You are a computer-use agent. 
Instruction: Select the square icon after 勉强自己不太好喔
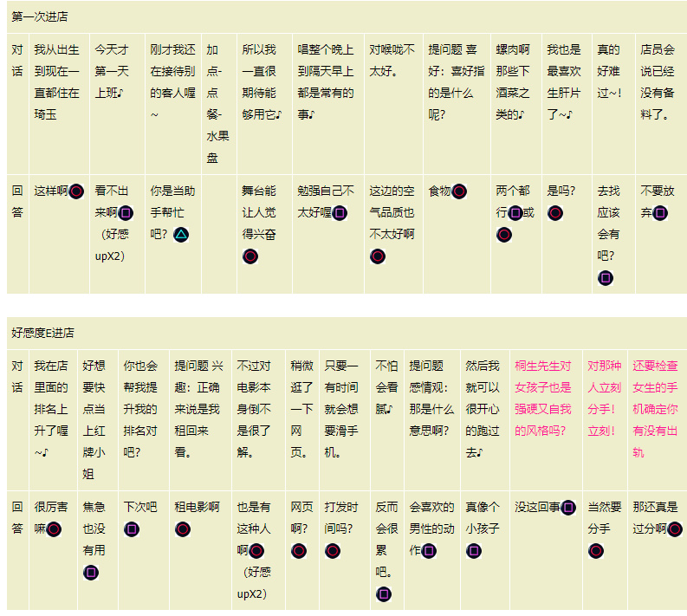340,213
